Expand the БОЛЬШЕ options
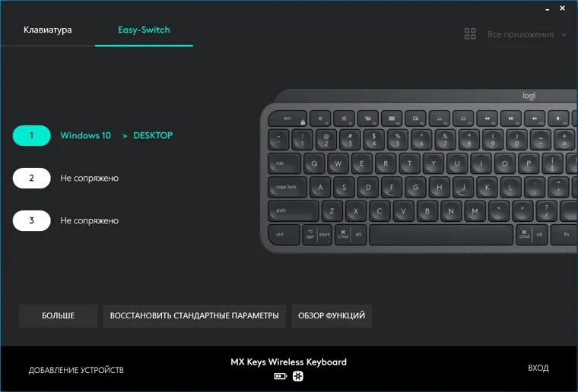This screenshot has width=578, height=392. coord(59,316)
